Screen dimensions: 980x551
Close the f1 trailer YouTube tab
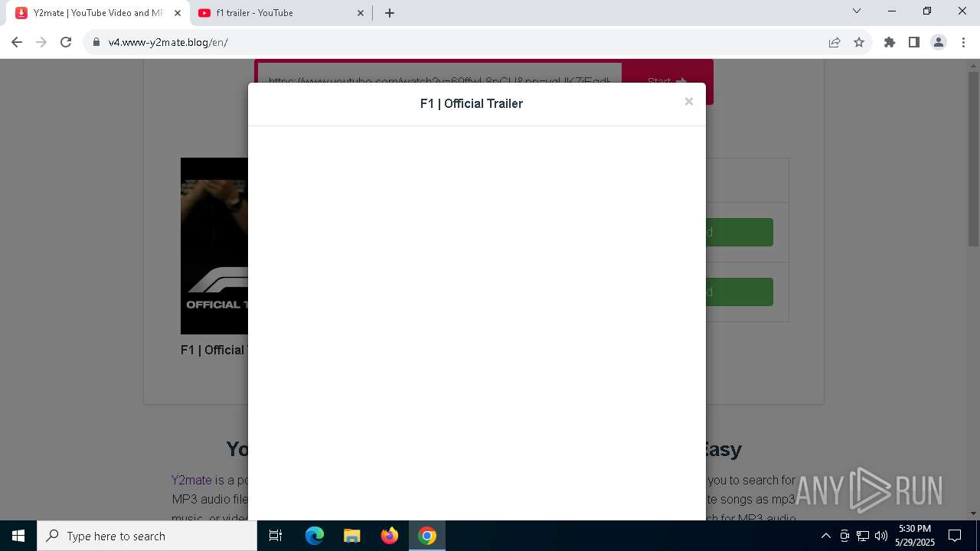tap(360, 13)
